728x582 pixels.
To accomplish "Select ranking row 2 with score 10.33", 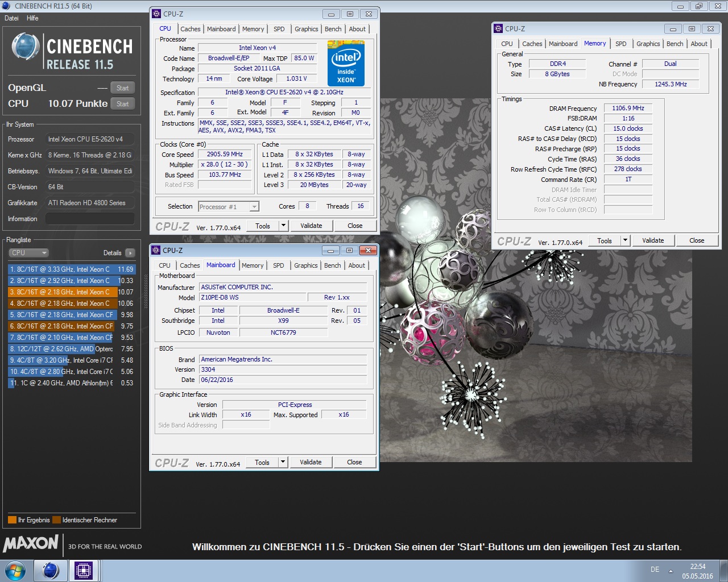I will tap(71, 281).
